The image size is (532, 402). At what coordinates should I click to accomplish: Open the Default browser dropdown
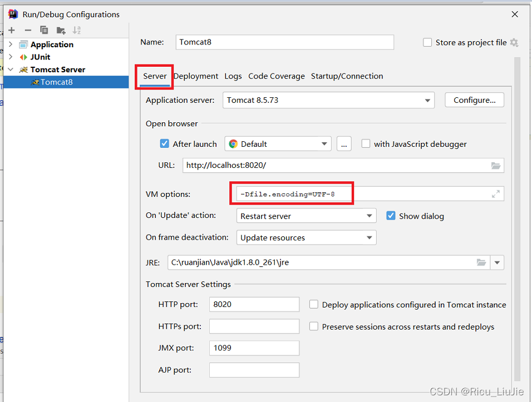tap(278, 143)
